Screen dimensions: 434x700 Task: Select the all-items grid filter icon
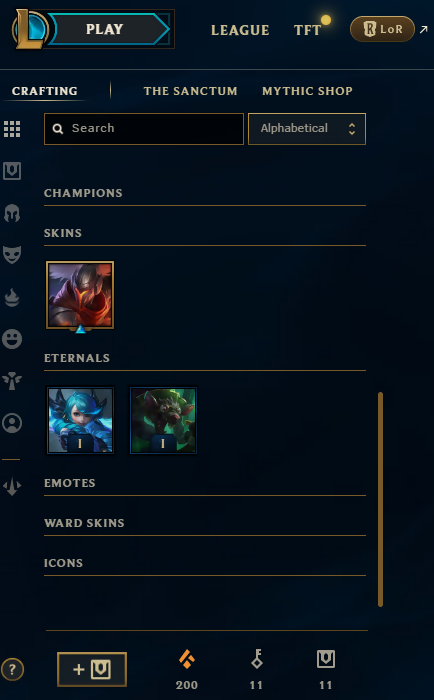click(x=12, y=129)
